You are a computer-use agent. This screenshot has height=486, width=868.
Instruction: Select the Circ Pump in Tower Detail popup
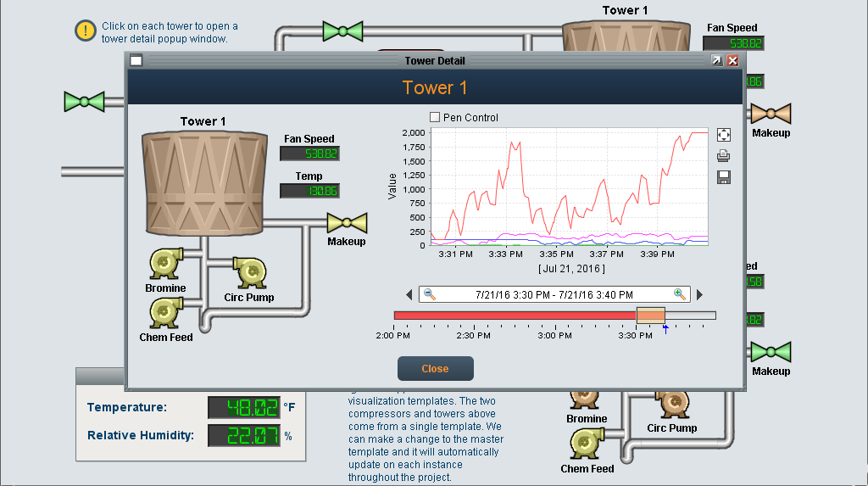coord(250,272)
